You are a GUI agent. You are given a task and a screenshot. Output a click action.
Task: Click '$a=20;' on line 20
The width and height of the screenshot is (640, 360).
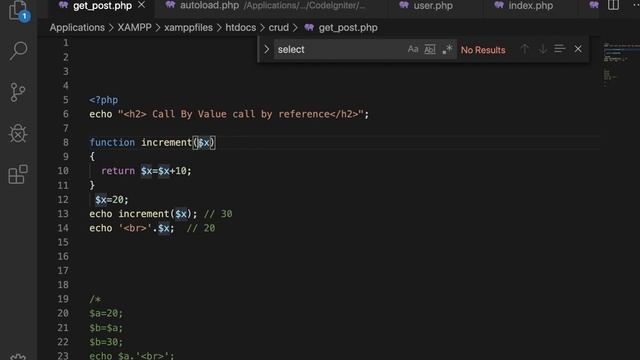point(106,313)
